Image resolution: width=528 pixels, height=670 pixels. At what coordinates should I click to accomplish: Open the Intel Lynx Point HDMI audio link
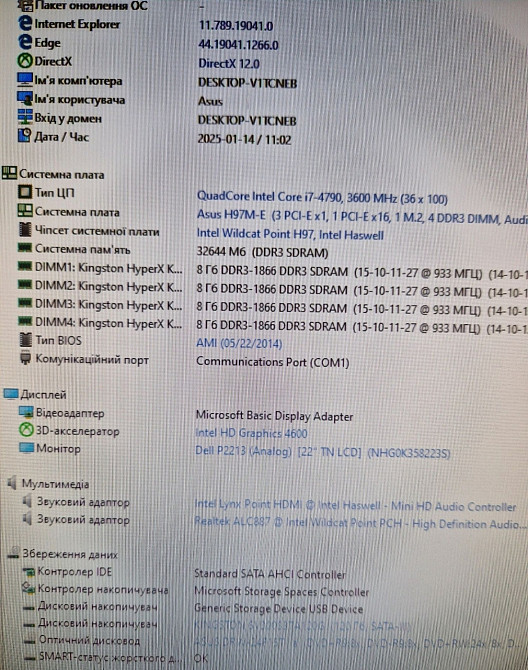[x=355, y=505]
